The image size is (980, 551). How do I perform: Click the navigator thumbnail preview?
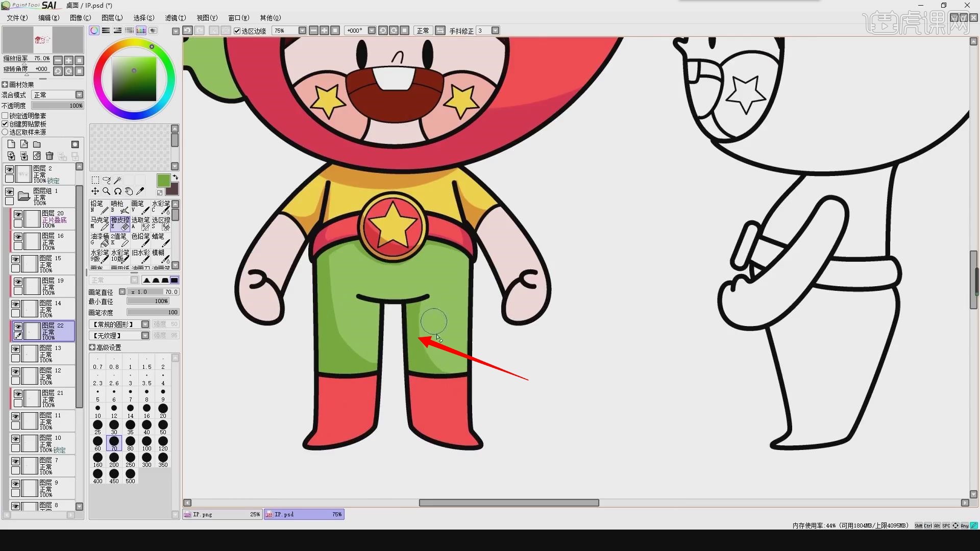click(43, 40)
